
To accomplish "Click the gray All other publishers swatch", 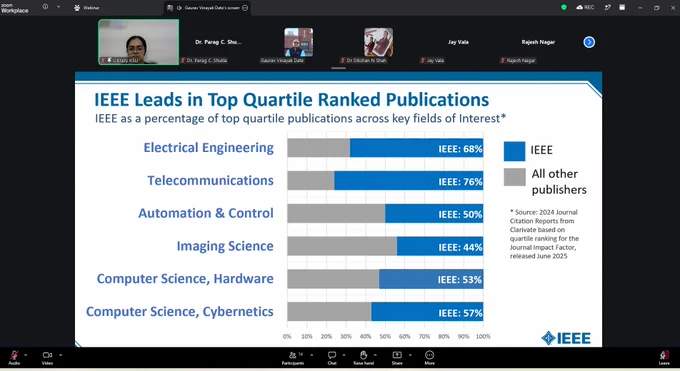I will coord(514,177).
